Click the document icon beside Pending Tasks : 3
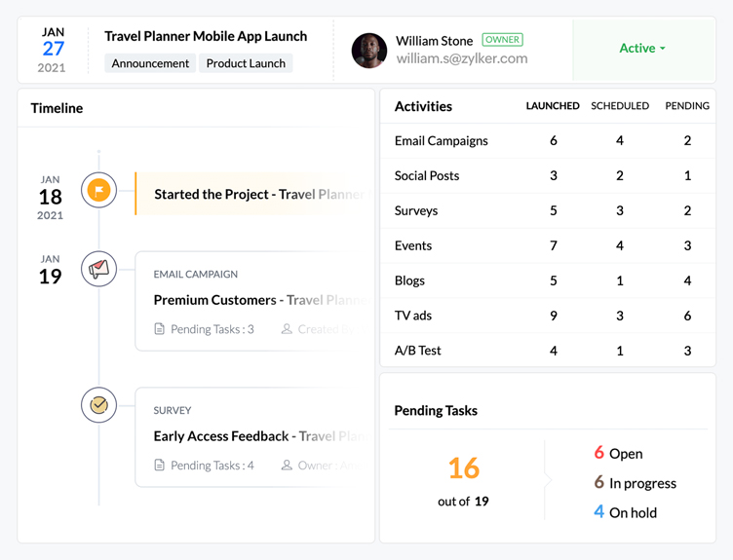 pyautogui.click(x=160, y=329)
